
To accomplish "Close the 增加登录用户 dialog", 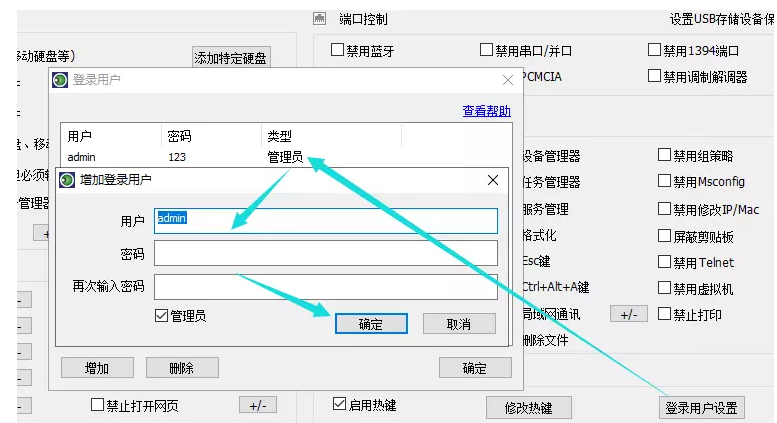I will click(493, 180).
